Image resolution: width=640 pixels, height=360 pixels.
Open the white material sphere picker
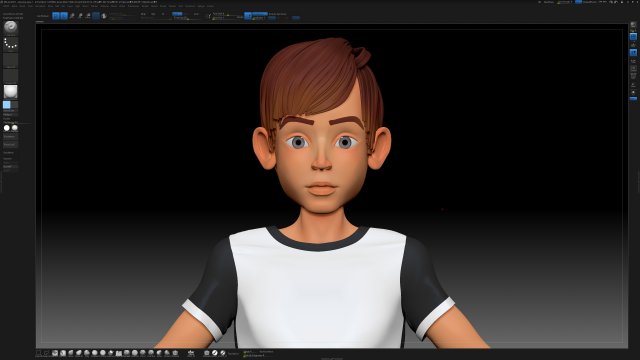[x=11, y=91]
